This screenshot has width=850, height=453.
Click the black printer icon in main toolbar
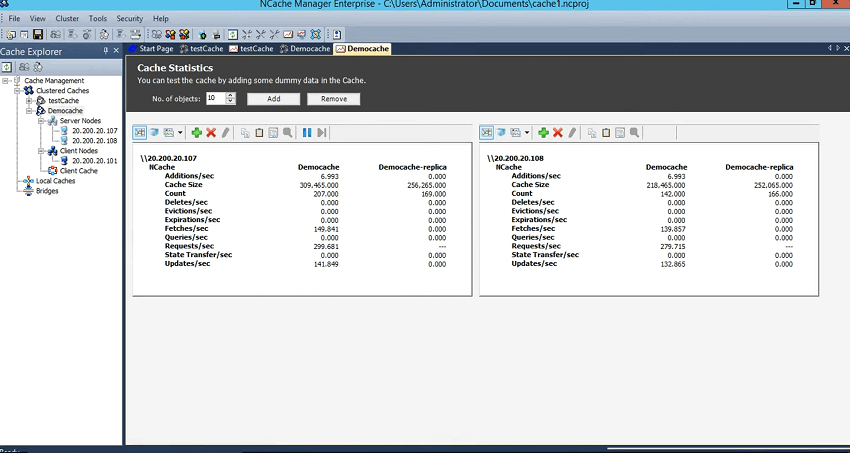click(216, 35)
